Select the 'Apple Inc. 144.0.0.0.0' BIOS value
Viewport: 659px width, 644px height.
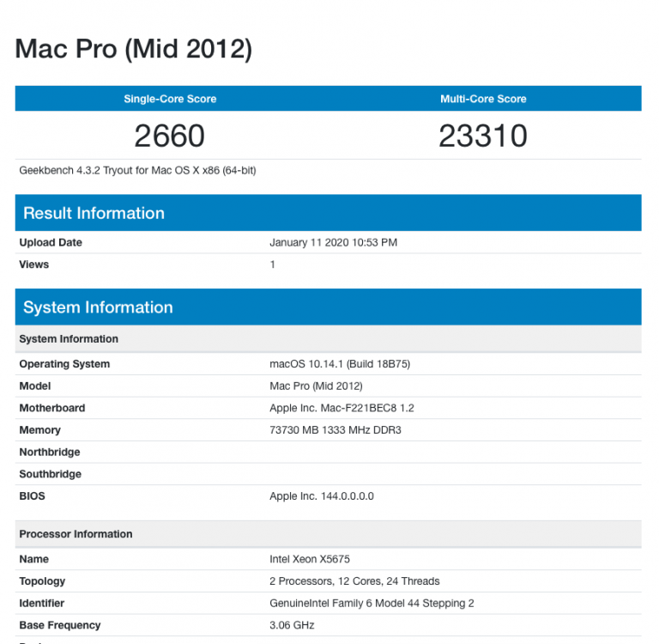click(x=322, y=496)
